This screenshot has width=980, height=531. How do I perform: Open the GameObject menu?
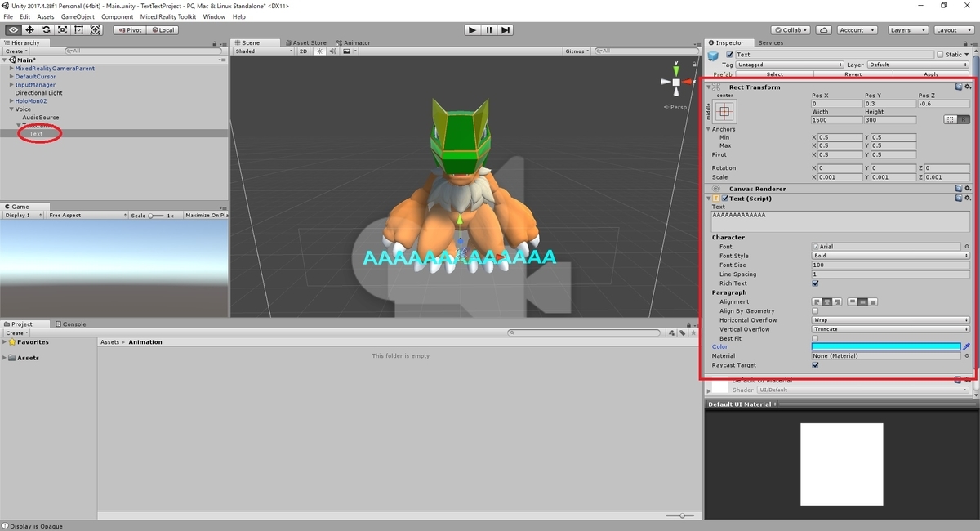point(78,16)
